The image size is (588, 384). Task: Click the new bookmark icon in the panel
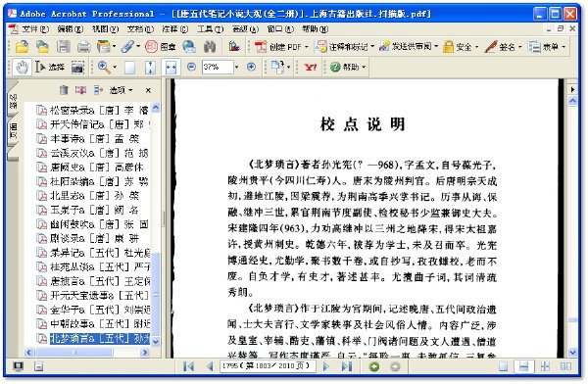tap(80, 90)
